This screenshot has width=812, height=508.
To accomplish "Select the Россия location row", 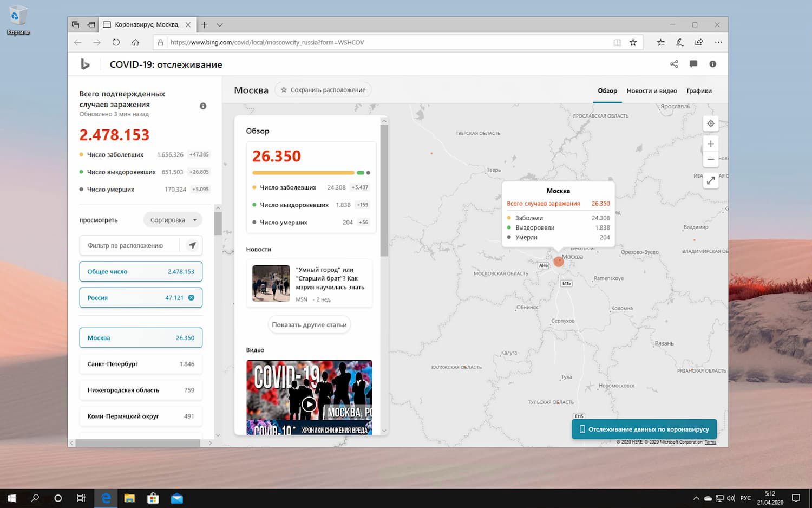I will [x=141, y=298].
